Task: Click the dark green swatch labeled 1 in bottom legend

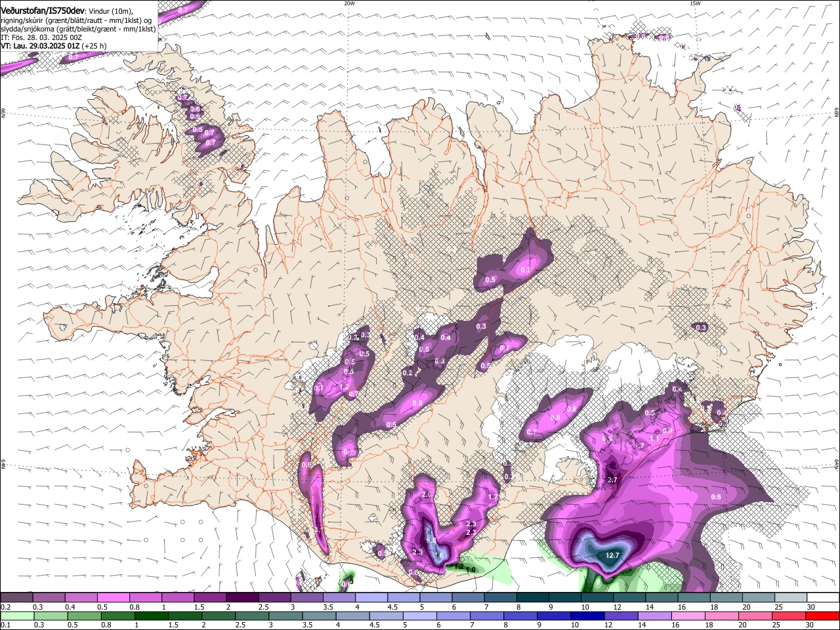Action: (151, 616)
